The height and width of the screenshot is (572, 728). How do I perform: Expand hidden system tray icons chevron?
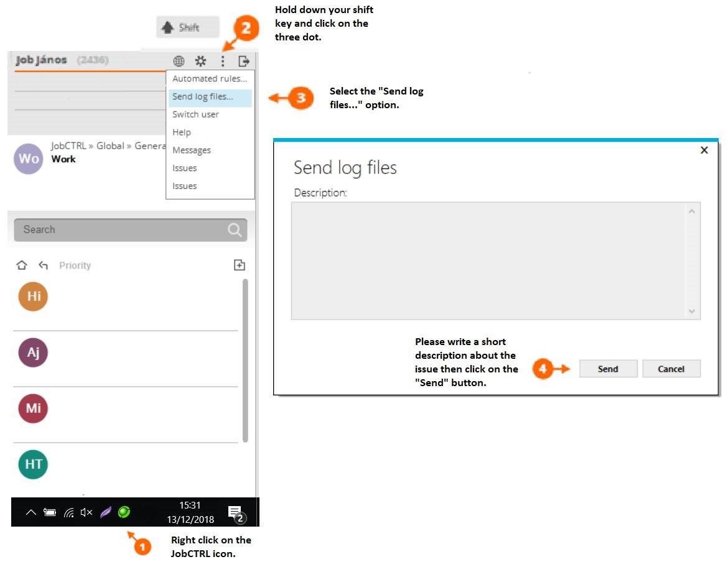[x=30, y=513]
